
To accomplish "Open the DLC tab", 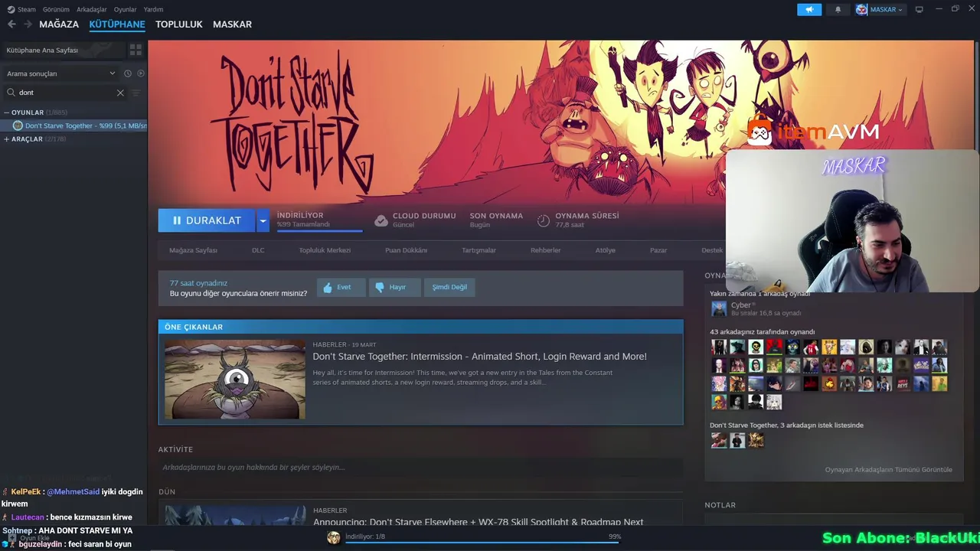I will [258, 250].
